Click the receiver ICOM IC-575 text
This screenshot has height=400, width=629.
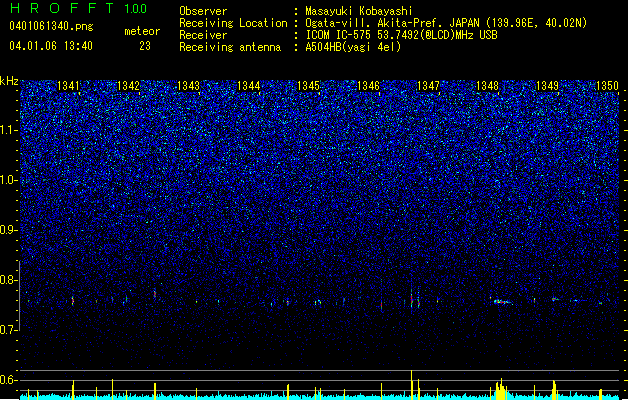click(x=401, y=35)
